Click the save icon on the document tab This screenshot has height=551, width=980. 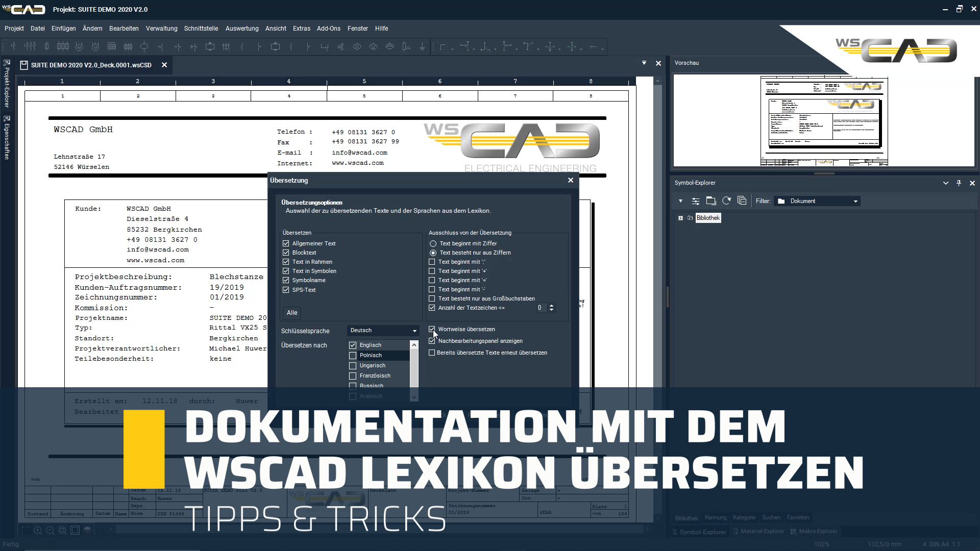point(23,65)
